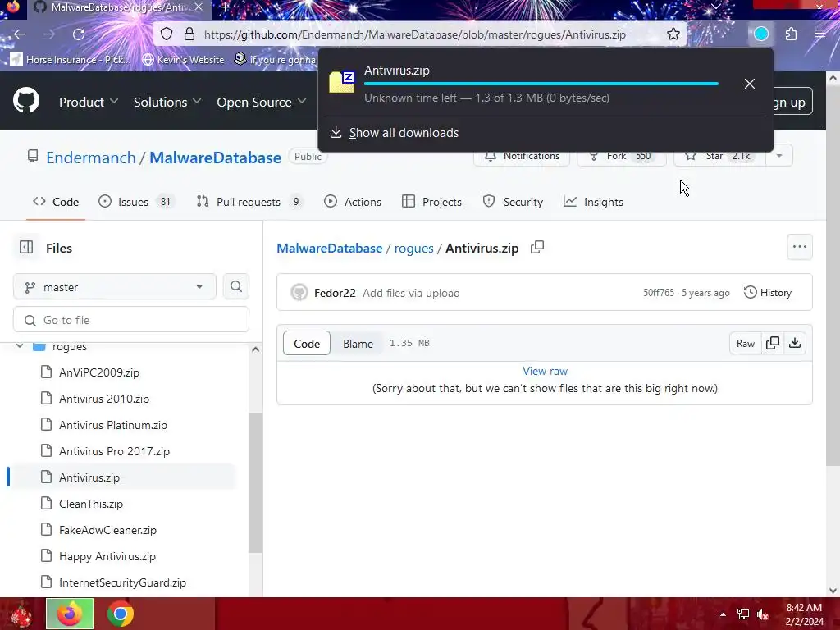Viewport: 840px width, 630px height.
Task: Switch to the Code repository tab
Action: pos(56,202)
